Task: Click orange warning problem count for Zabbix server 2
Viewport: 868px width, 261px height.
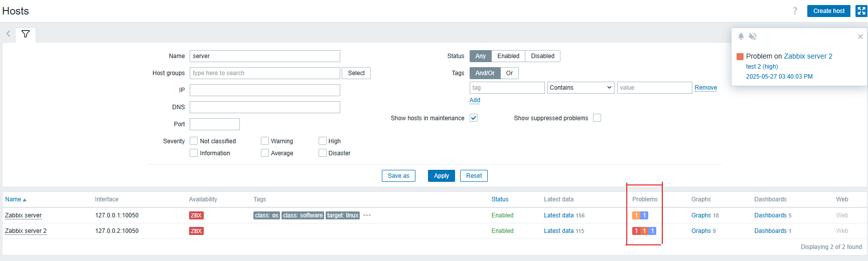Action: pos(644,231)
